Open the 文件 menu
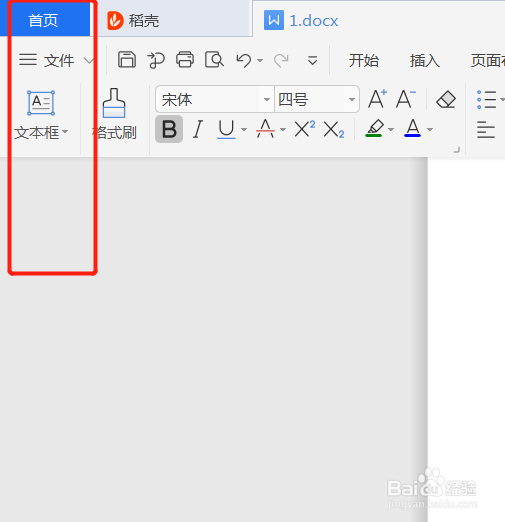This screenshot has width=505, height=522. [59, 61]
